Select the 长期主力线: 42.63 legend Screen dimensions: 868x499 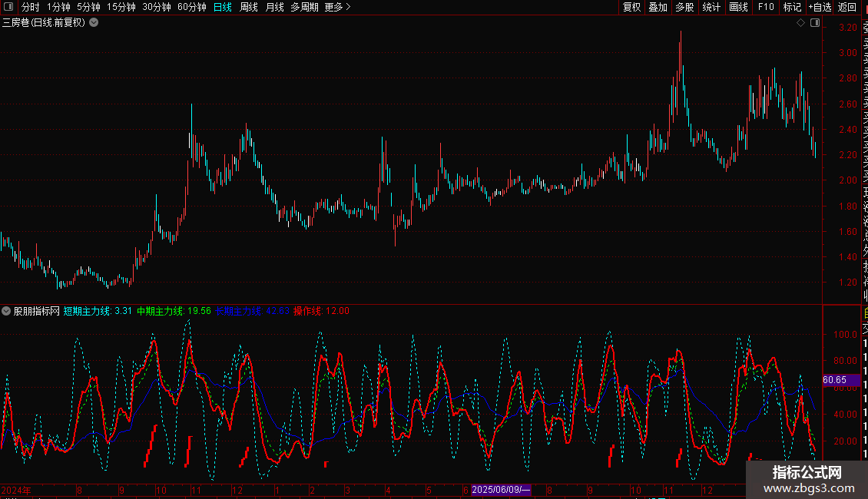(x=253, y=311)
